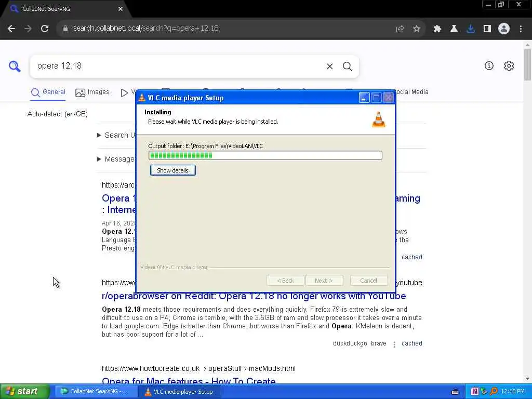Click the browser address bar URL

(x=146, y=29)
